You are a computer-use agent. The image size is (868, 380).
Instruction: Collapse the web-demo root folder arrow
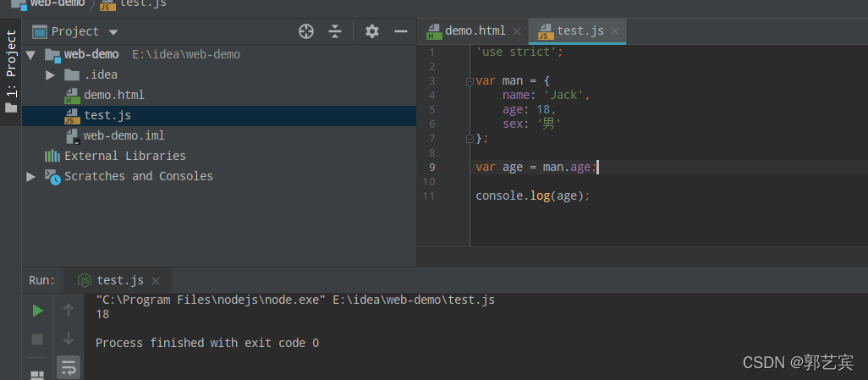(x=31, y=55)
